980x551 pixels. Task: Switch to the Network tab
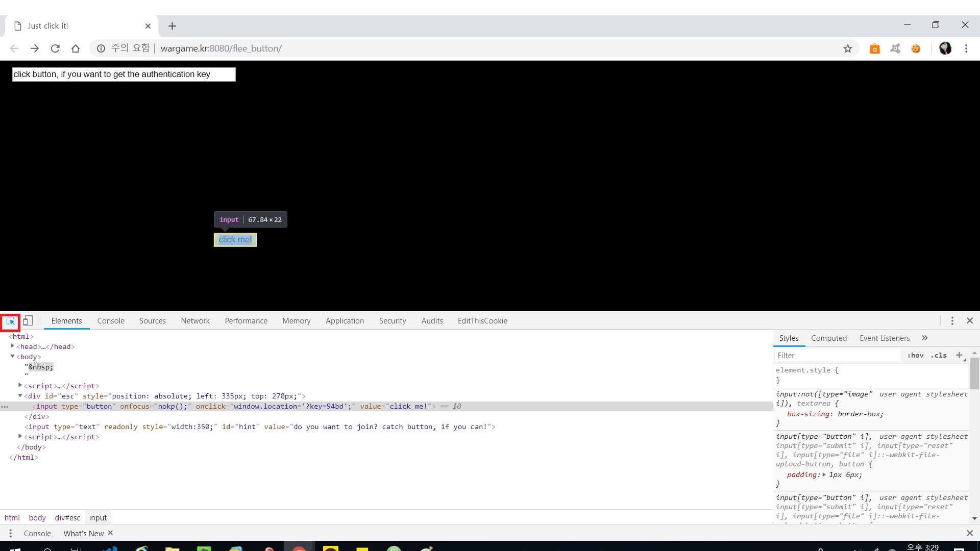[195, 321]
